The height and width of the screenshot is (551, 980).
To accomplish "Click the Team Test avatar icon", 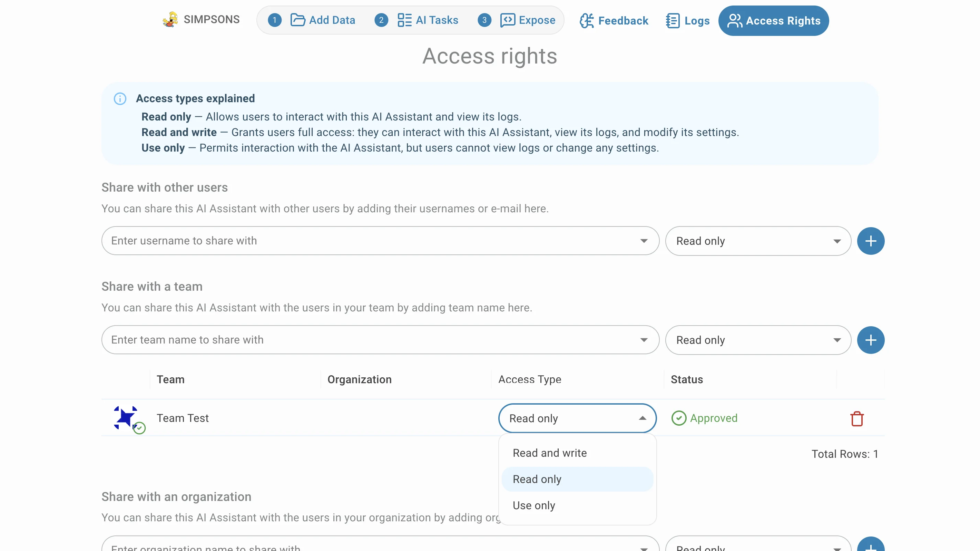I will point(125,417).
